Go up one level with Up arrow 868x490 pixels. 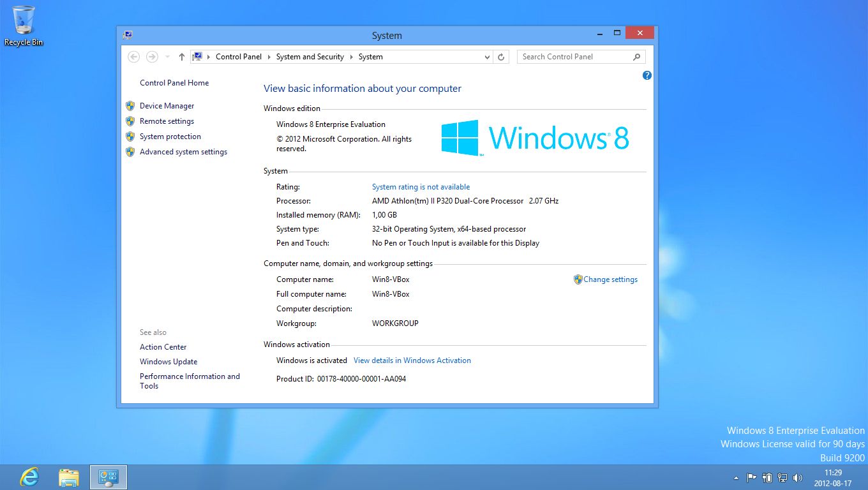(182, 57)
